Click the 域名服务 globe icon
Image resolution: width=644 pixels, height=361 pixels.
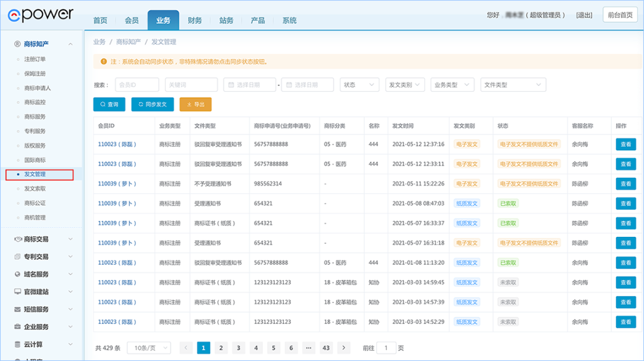18,274
